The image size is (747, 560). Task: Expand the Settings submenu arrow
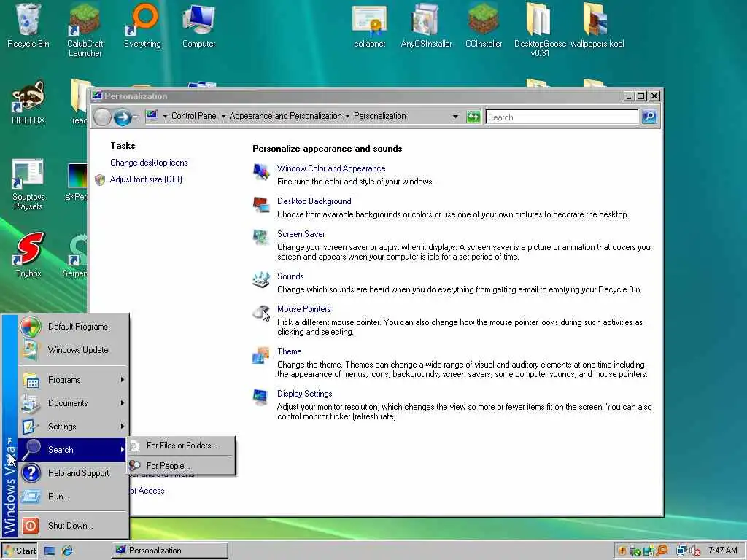coord(123,426)
